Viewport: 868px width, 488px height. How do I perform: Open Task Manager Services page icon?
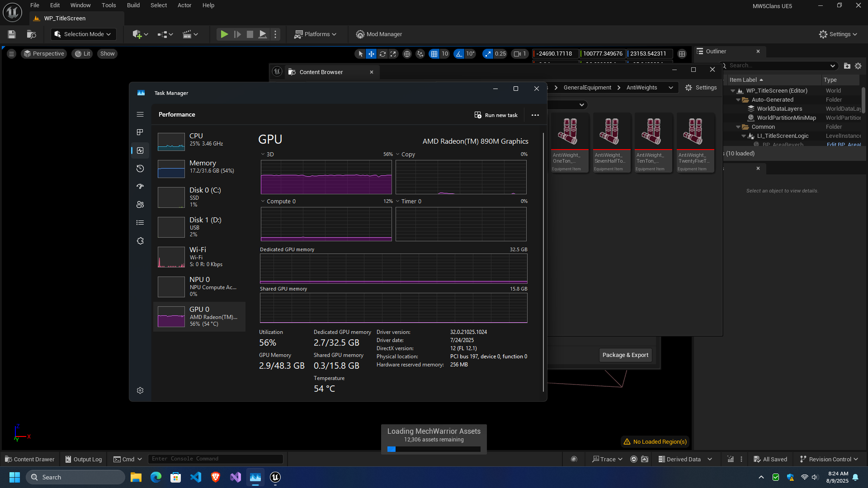click(x=140, y=241)
